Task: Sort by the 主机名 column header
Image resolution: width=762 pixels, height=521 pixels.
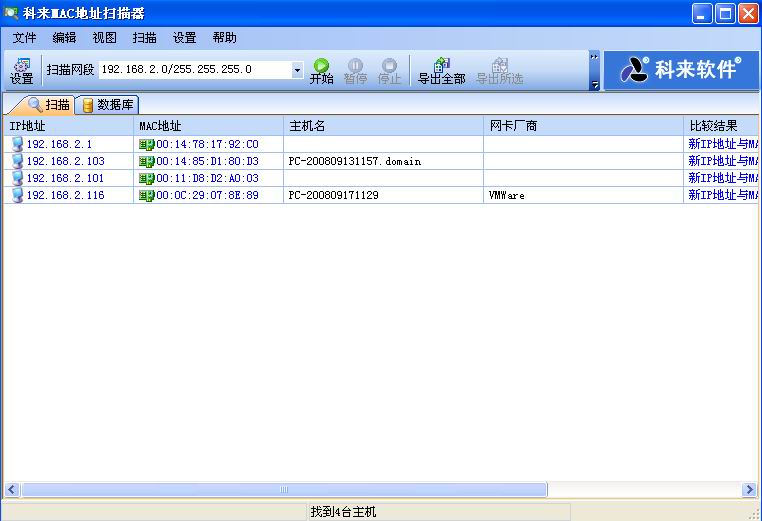Action: coord(383,126)
